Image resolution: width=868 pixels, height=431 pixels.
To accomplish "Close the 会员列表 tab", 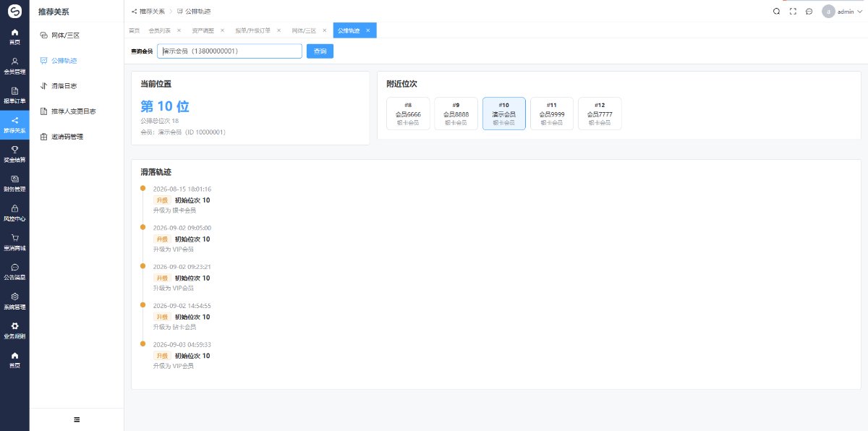I will 179,30.
